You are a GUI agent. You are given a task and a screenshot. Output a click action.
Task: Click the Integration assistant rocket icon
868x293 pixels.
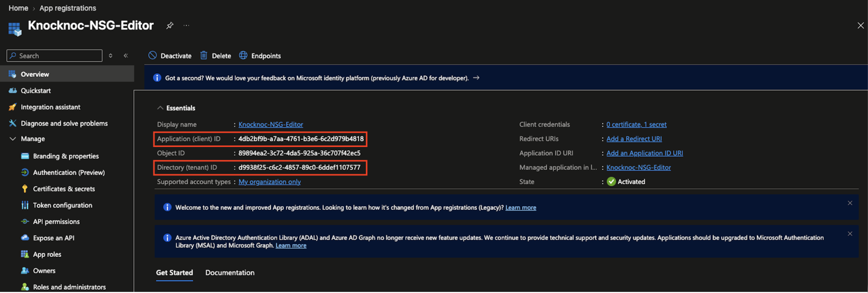pos(12,107)
